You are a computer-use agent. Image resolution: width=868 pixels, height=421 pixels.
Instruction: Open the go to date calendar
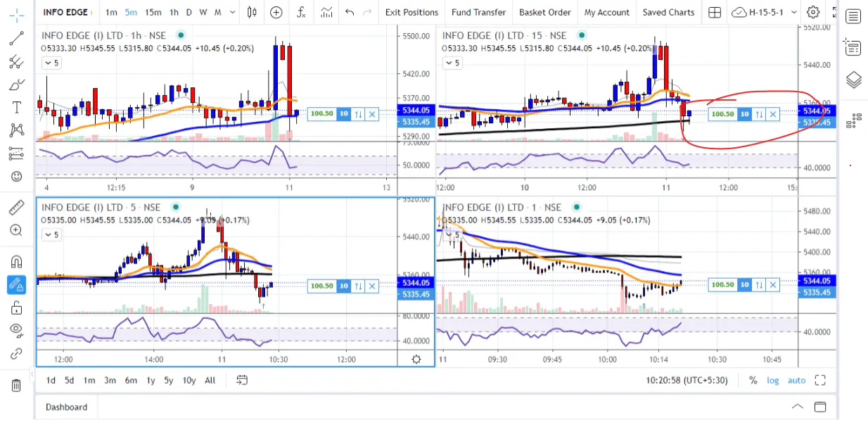(242, 380)
